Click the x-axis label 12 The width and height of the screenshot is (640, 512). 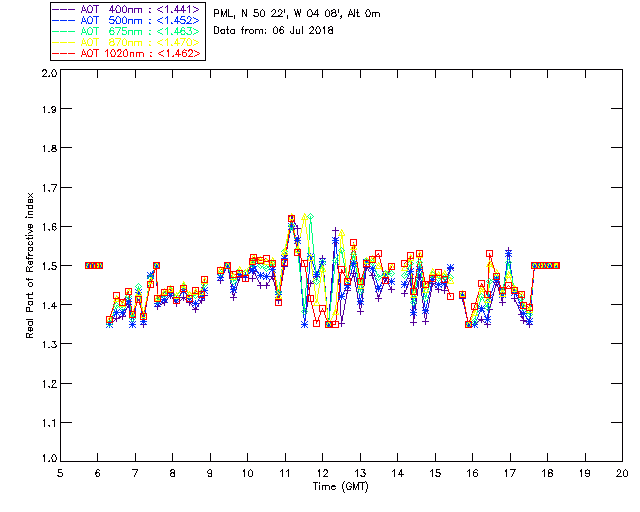(322, 473)
